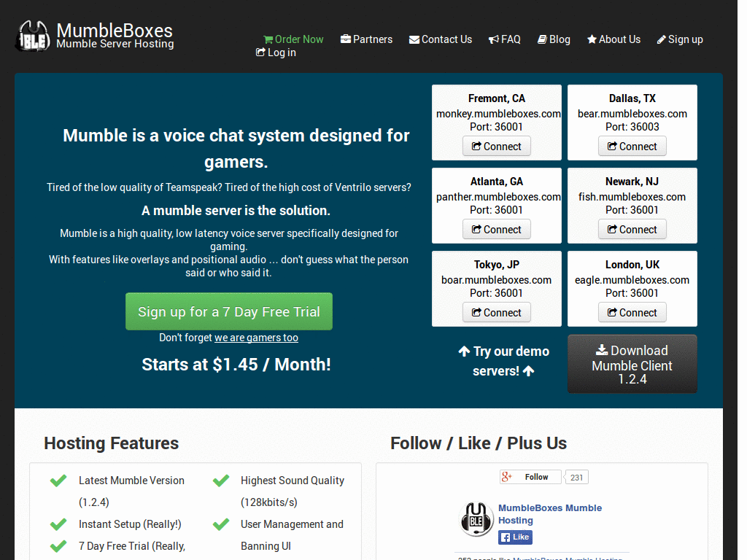Click the fish.mumbleboxes.com address
747x560 pixels.
click(x=632, y=197)
